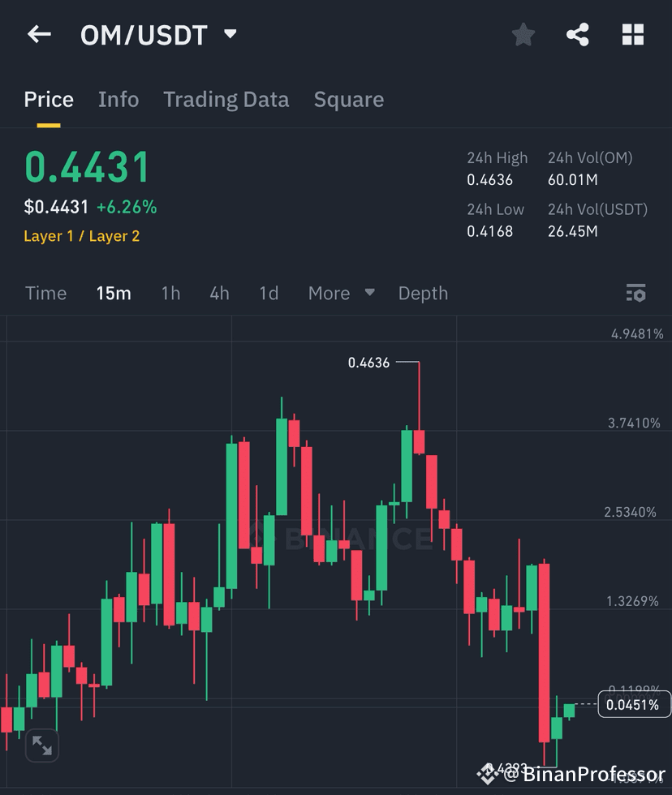Viewport: 672px width, 795px height.
Task: Select the 1d candle interval
Action: tap(268, 293)
